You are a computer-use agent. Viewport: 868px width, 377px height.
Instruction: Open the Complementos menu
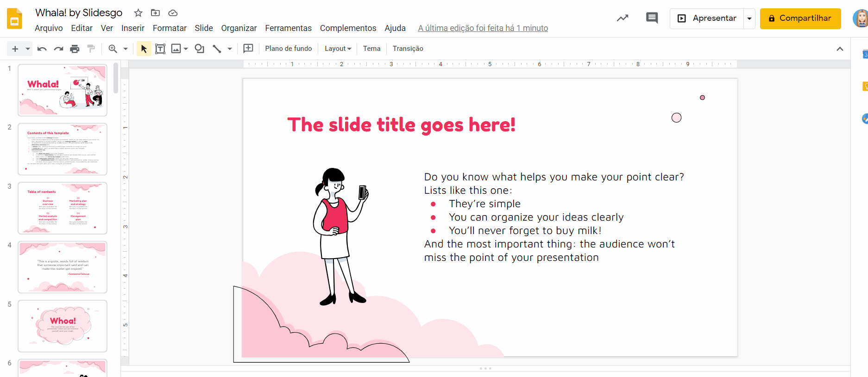(x=348, y=28)
